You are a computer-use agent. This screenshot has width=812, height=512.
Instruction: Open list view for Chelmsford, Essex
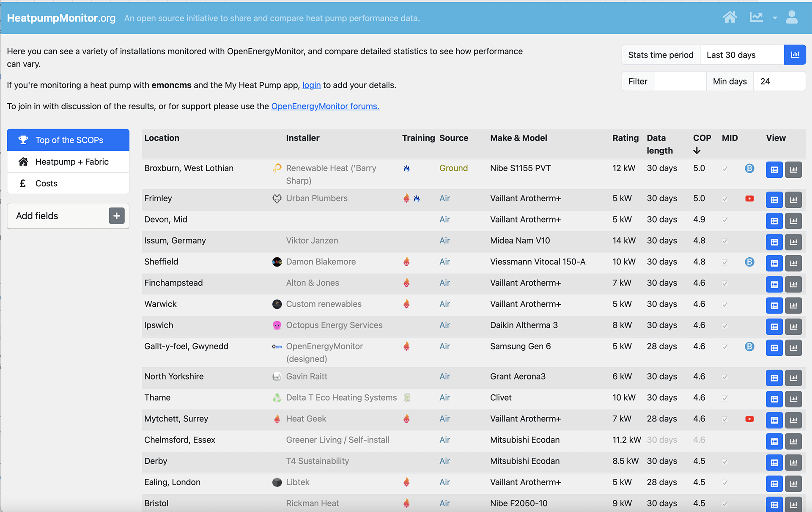pos(774,441)
